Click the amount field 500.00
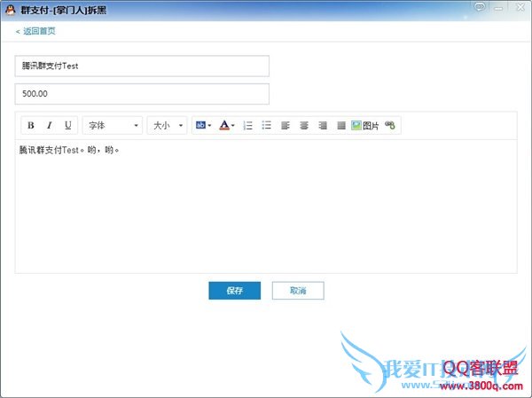532x398 pixels. pyautogui.click(x=142, y=94)
